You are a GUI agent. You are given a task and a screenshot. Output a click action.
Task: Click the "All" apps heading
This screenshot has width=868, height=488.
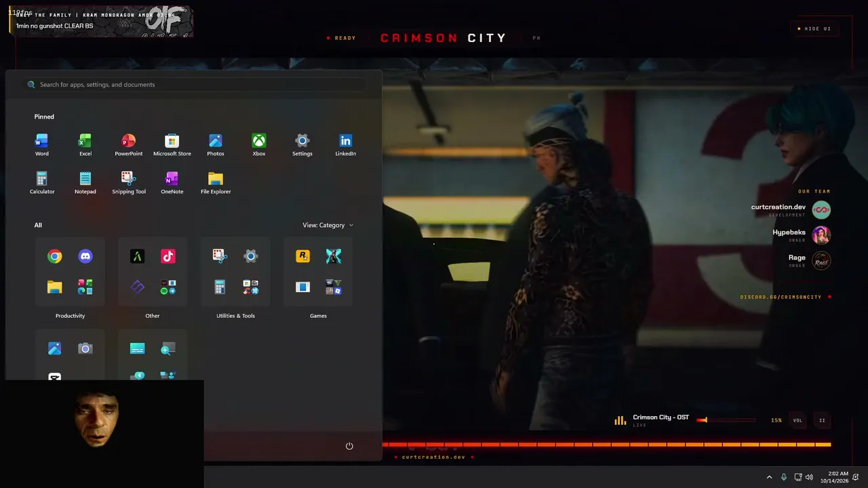[x=38, y=225]
